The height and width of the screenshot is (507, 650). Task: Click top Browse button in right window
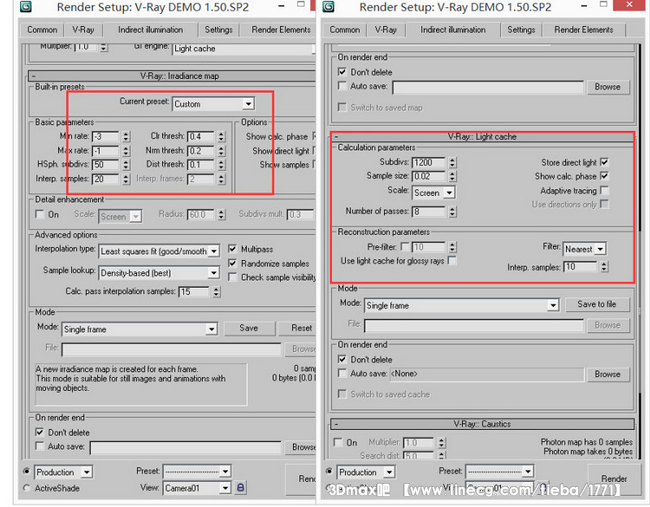[608, 87]
